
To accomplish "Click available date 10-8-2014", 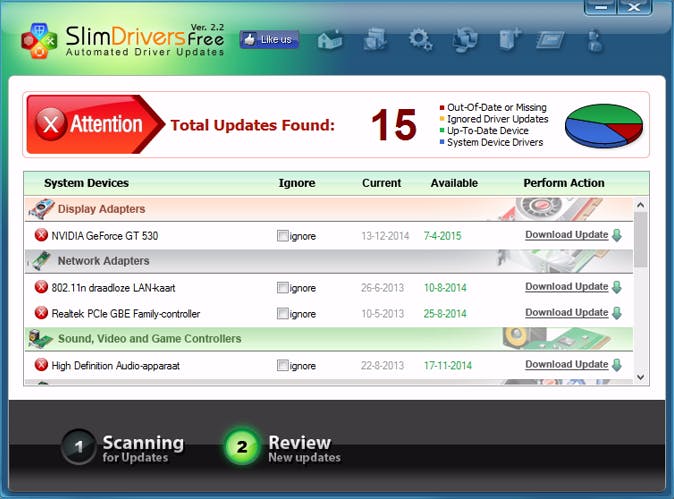I will coord(445,288).
